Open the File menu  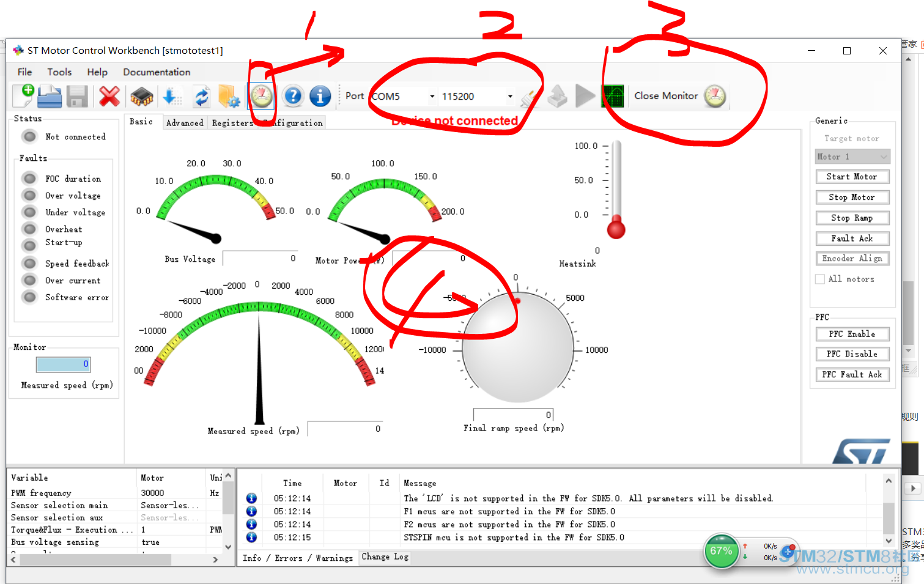point(25,72)
